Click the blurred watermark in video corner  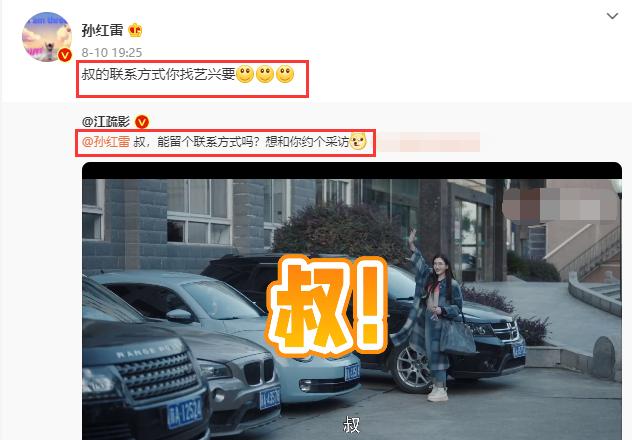pos(560,204)
